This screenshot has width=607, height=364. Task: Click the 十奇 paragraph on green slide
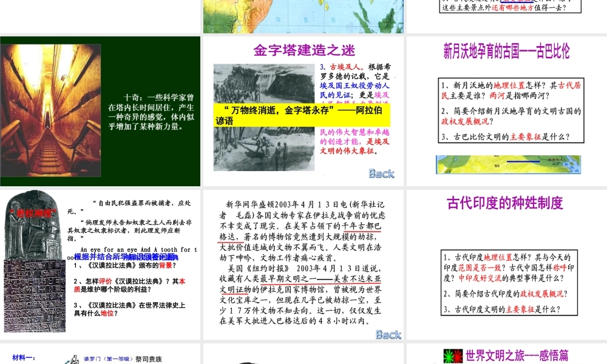coord(151,112)
